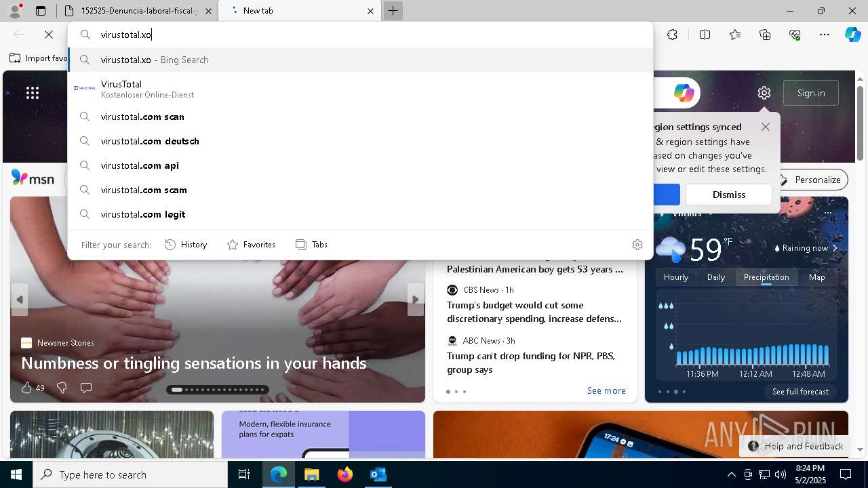Select the Precipitation weather tab

tap(766, 277)
